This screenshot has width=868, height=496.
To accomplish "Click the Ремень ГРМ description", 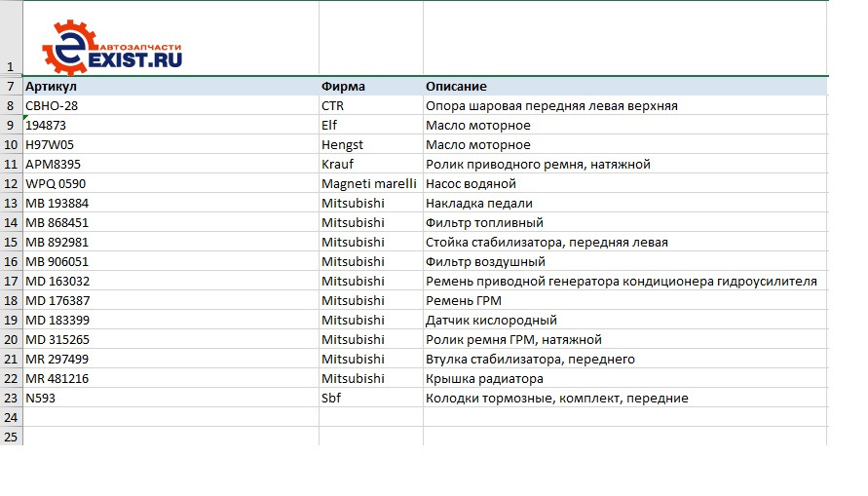I will [625, 300].
